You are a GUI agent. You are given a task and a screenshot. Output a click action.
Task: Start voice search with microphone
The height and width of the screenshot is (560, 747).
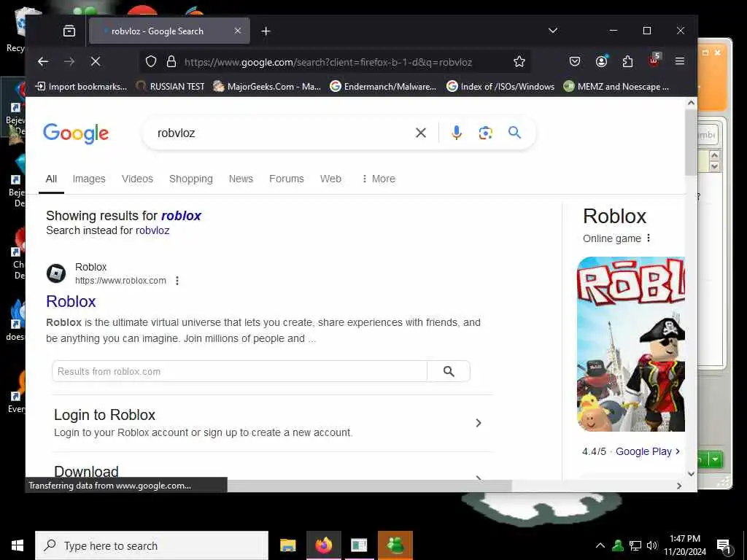[x=457, y=133]
